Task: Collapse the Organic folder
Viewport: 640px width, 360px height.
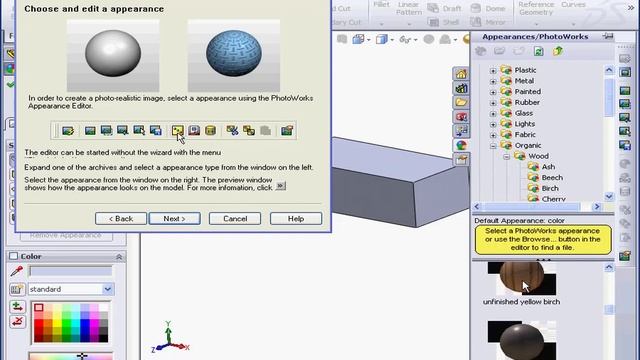Action: coord(493,146)
